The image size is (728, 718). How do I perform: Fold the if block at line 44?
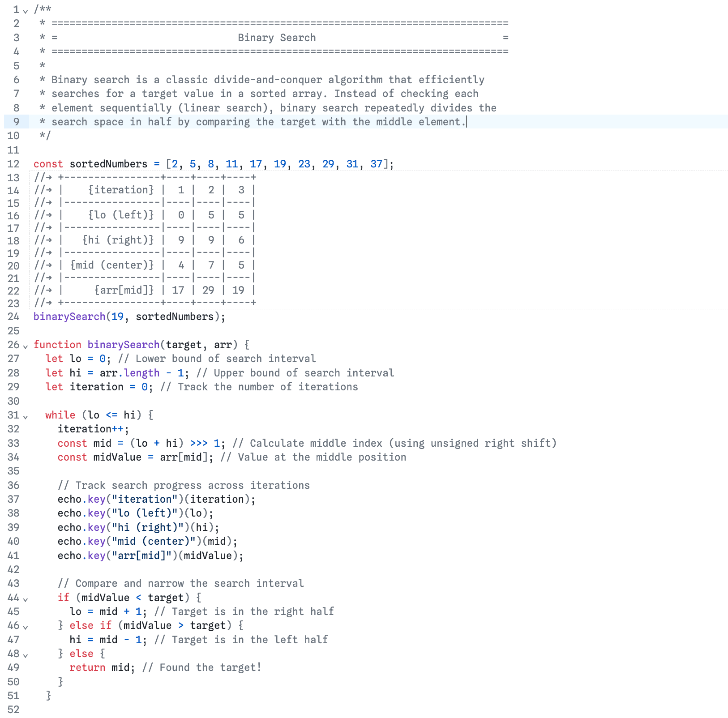tap(26, 599)
